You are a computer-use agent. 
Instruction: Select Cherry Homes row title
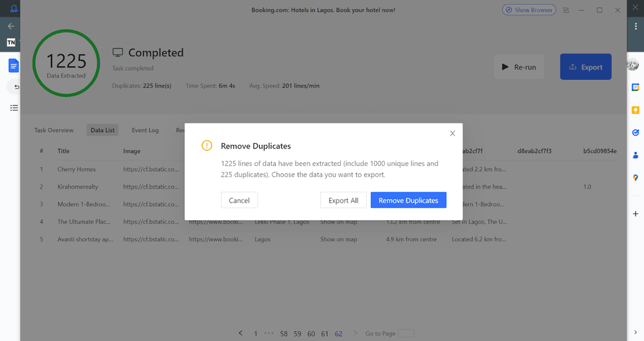(x=77, y=169)
